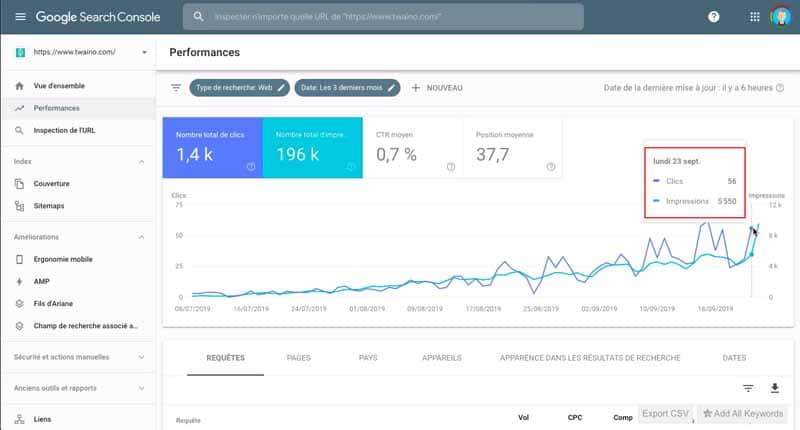This screenshot has height=430, width=800.
Task: Sort by the CPC column header
Action: (x=575, y=417)
